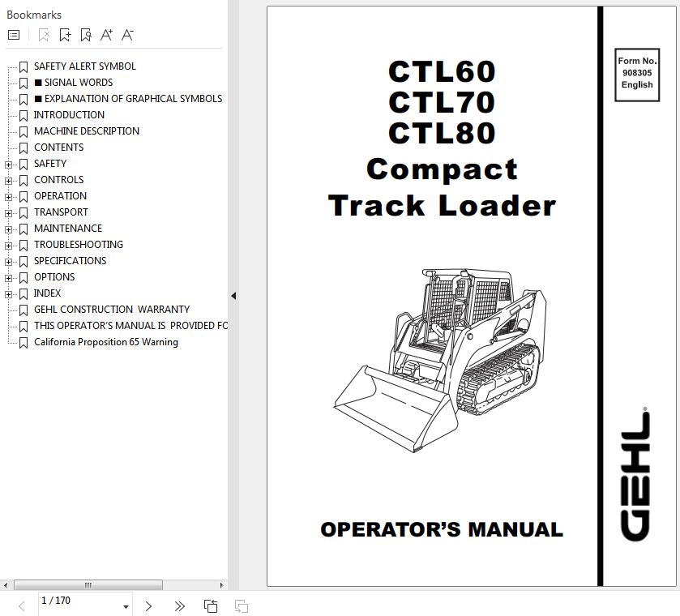Viewport: 680px width, 616px height.
Task: Collapse the bookmarks panel with the arrow
Action: 233,296
